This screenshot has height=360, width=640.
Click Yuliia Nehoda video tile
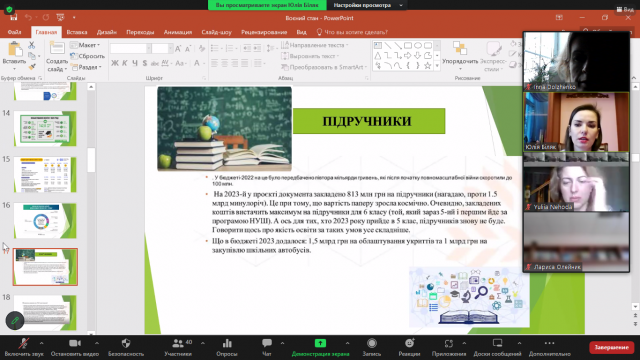[576, 189]
